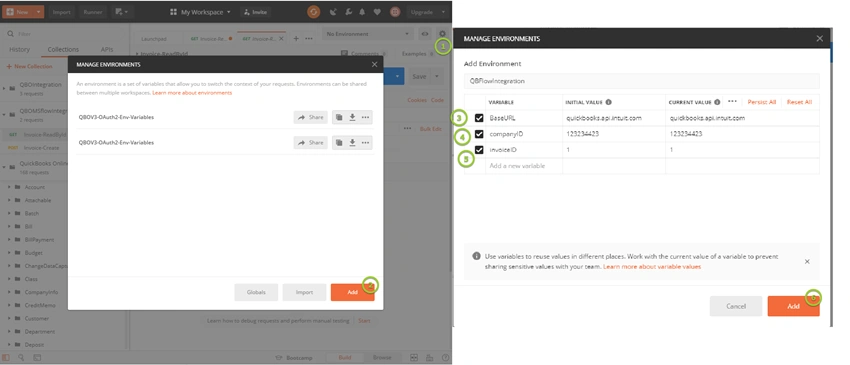Viewport: 850px width, 365px height.
Task: Close the active Invoice-R... request tab
Action: tap(281, 39)
